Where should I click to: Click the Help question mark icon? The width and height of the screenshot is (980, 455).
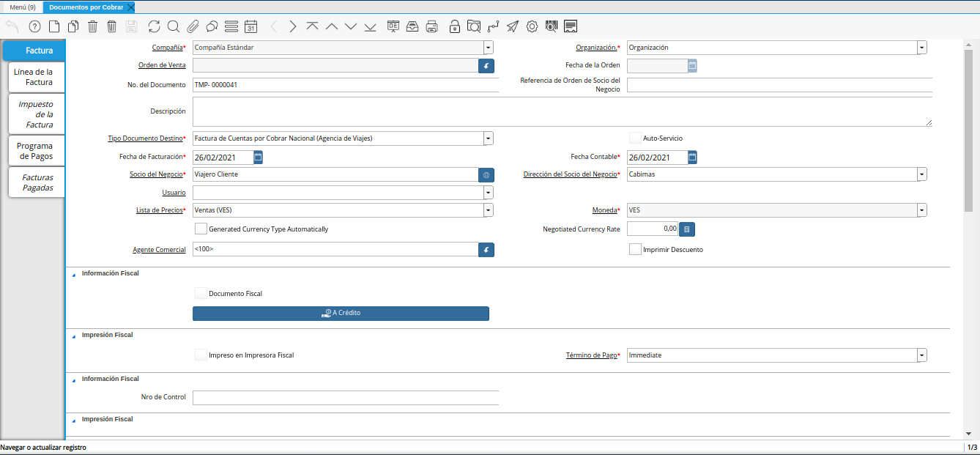click(x=34, y=26)
